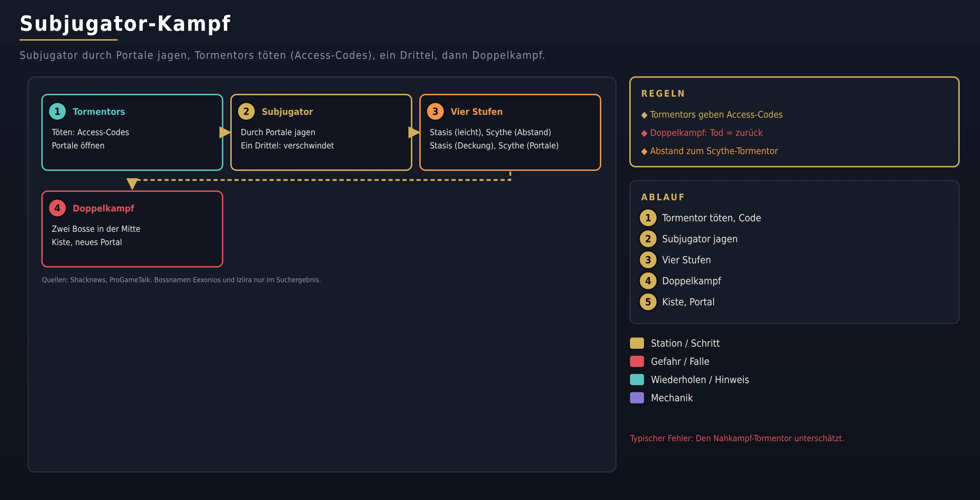Click the teal number 1 Tormentors badge
This screenshot has width=980, height=500.
57,111
